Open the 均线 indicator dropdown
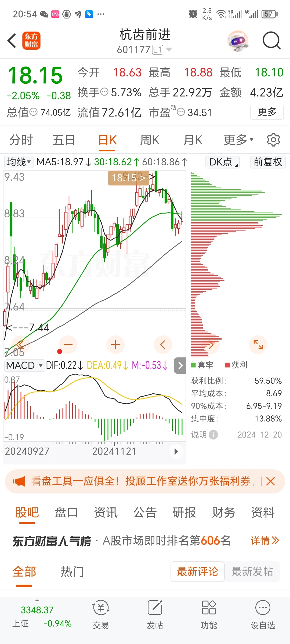Viewport: 290px width, 644px height. (x=19, y=162)
